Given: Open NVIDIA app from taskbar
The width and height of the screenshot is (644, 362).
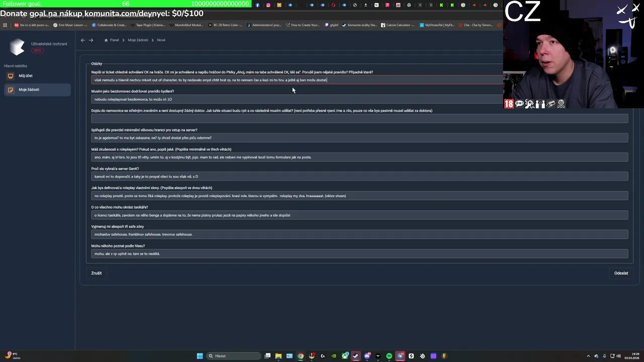Looking at the screenshot, I should [x=334, y=356].
